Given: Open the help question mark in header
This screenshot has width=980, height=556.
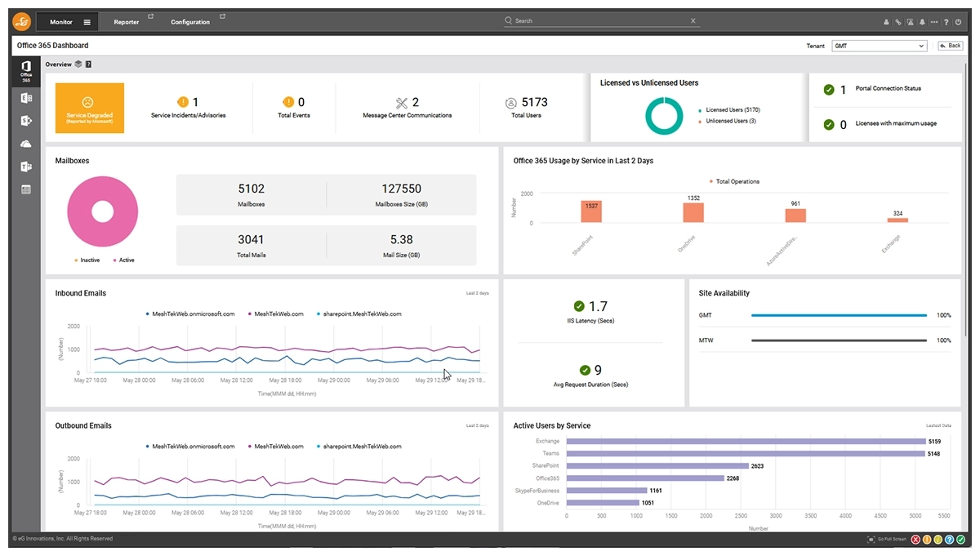Looking at the screenshot, I should point(946,22).
